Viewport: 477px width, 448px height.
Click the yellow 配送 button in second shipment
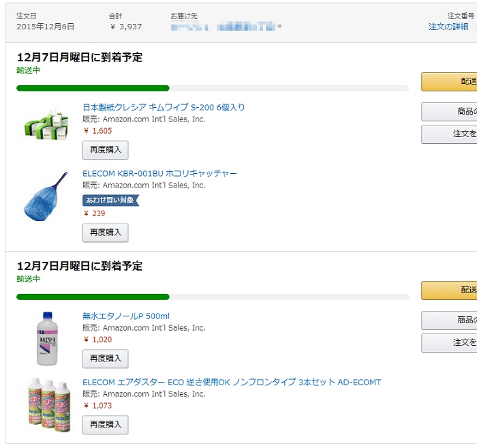tap(449, 290)
